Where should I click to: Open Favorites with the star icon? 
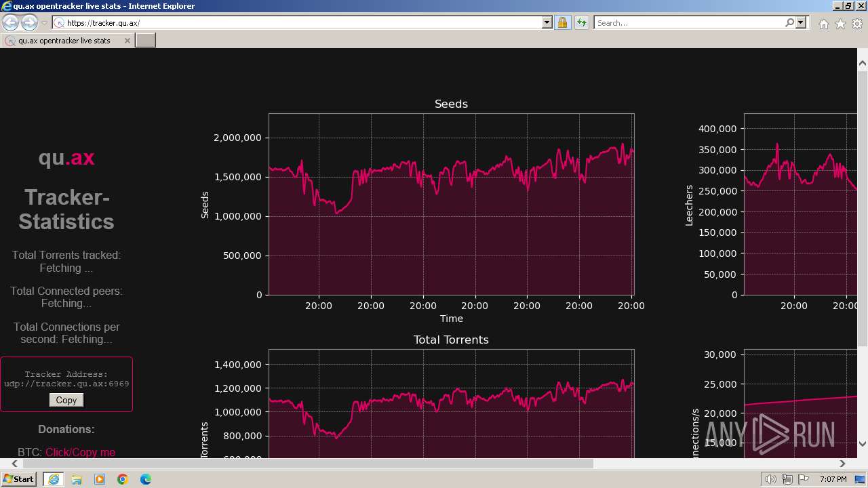point(840,24)
